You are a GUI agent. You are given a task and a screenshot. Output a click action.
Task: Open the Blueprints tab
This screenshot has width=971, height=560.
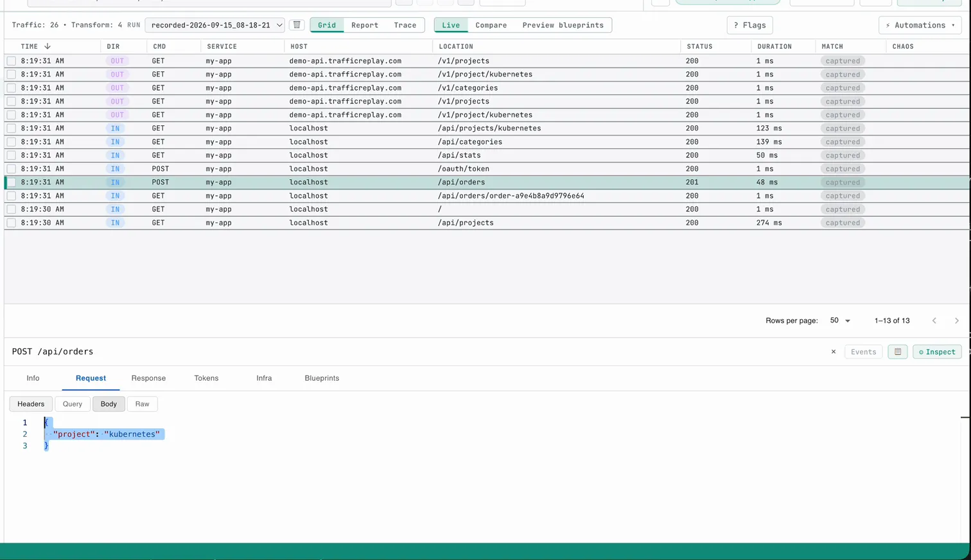point(322,378)
